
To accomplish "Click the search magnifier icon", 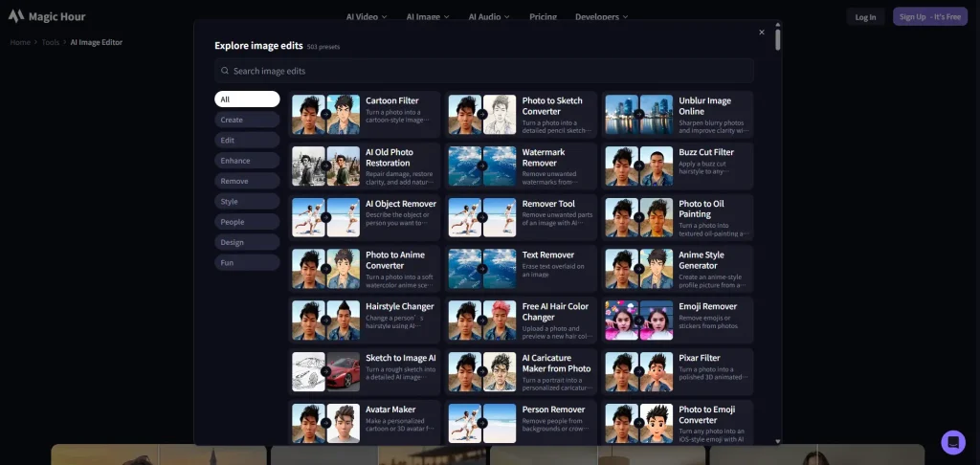I will tap(225, 71).
